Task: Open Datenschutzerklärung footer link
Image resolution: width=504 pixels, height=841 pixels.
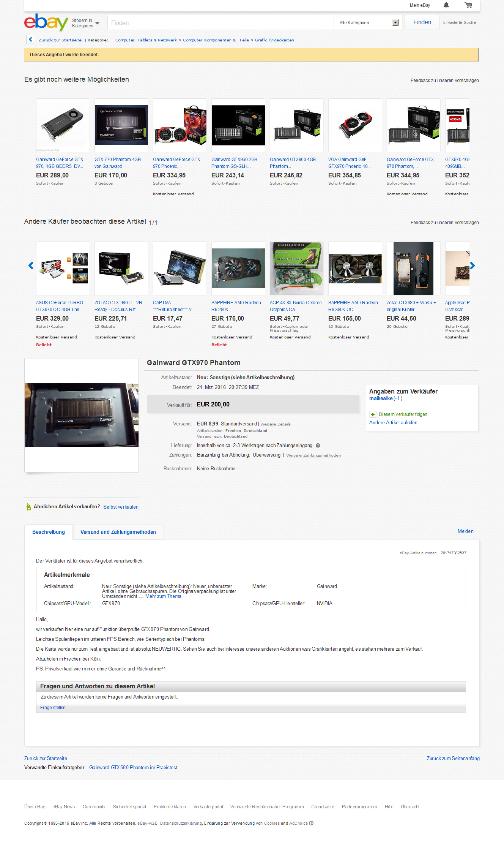Action: coord(181,824)
